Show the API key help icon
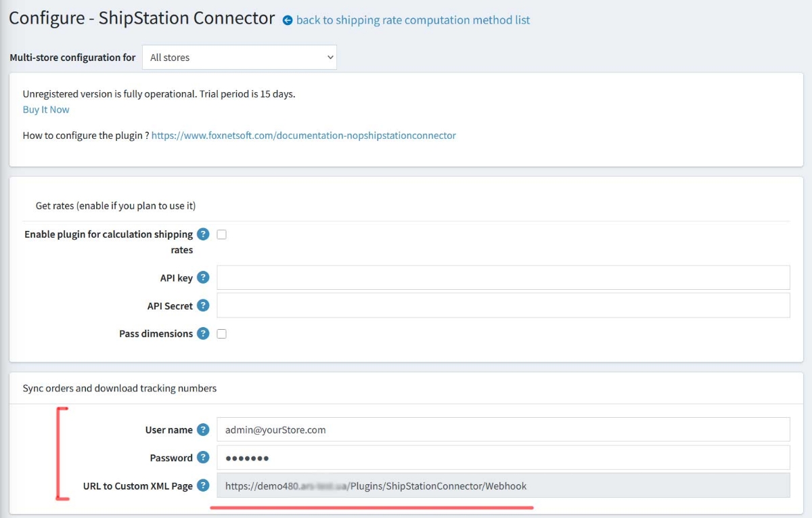 (203, 278)
